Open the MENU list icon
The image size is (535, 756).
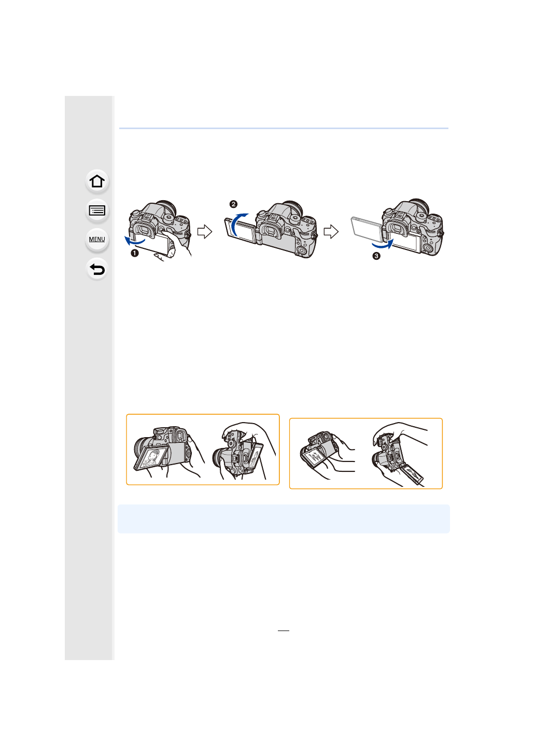97,240
